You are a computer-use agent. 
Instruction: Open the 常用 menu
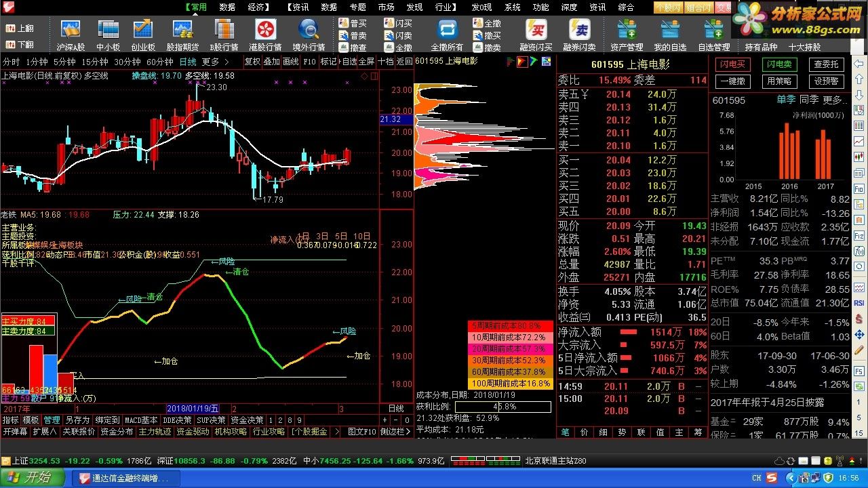[197, 7]
